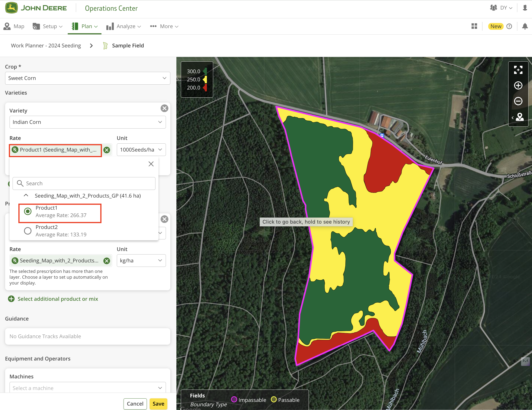Click the map zoom in icon

[x=518, y=85]
